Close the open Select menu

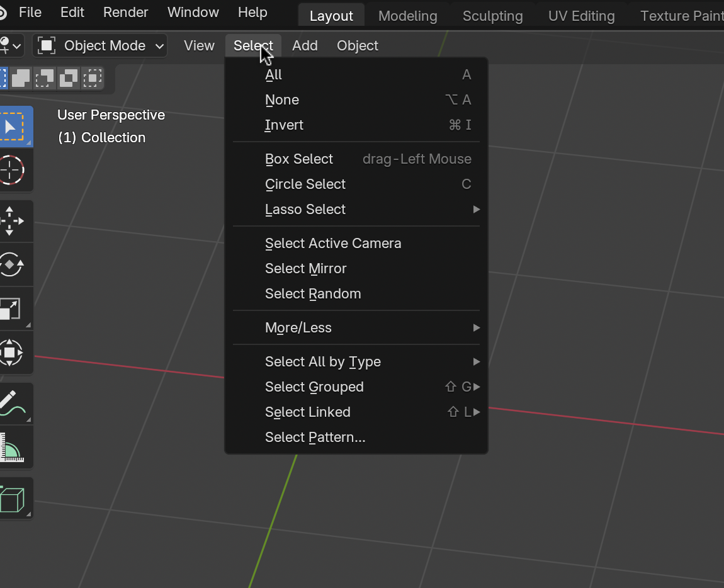(253, 46)
